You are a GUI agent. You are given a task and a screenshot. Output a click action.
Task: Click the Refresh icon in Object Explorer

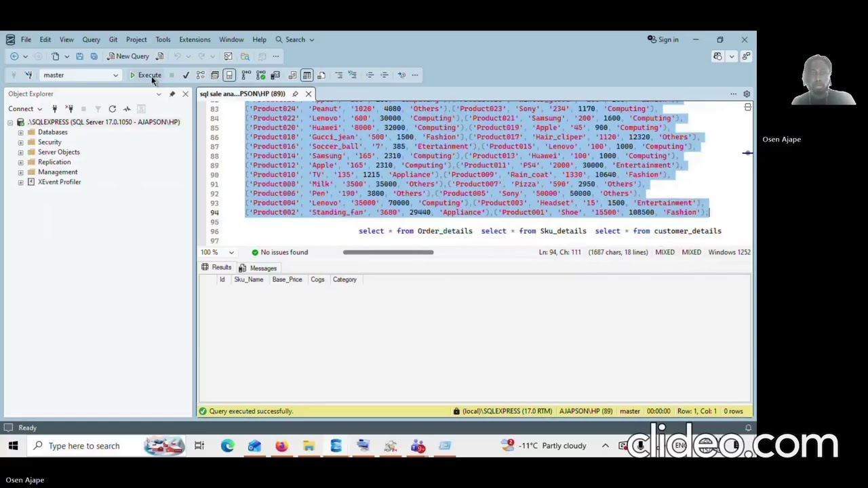[x=112, y=108]
